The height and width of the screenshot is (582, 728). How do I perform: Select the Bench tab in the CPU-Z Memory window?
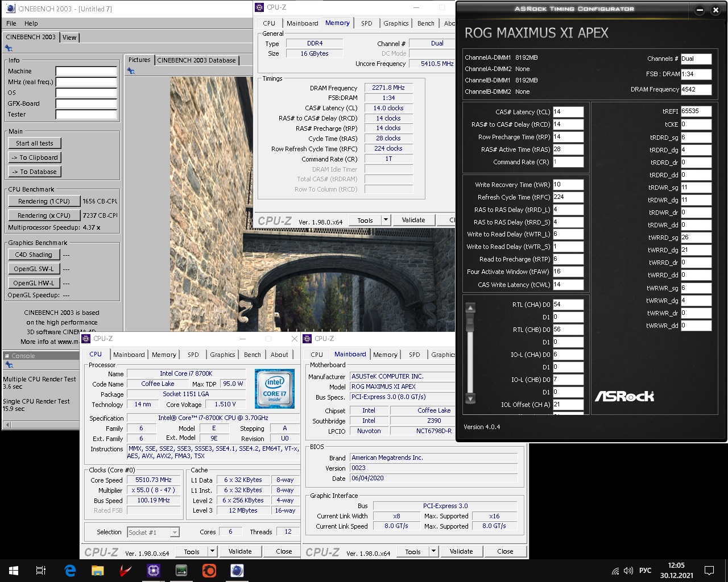coord(426,23)
